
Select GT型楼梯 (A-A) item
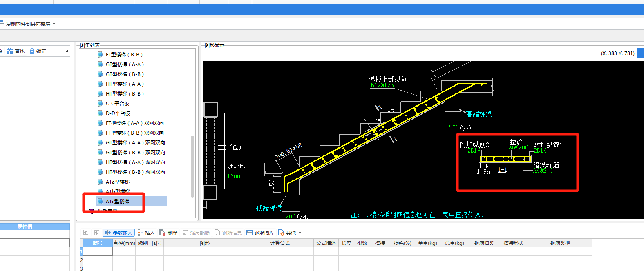125,64
